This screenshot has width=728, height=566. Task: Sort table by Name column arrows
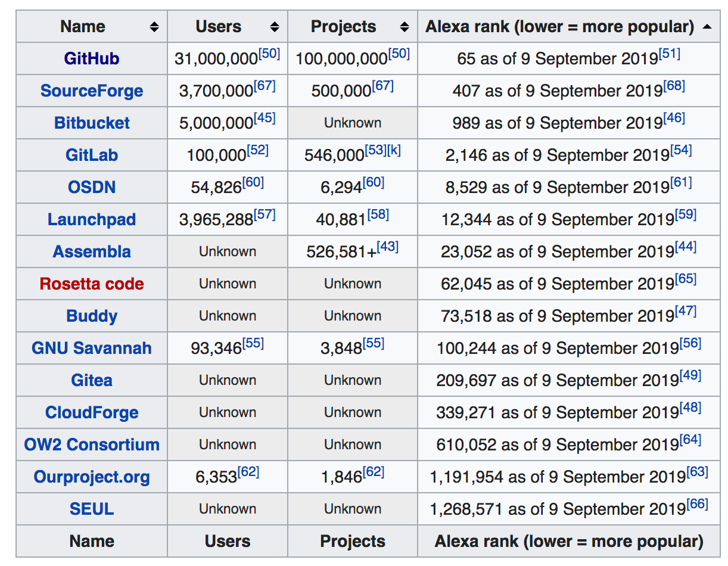tap(154, 27)
